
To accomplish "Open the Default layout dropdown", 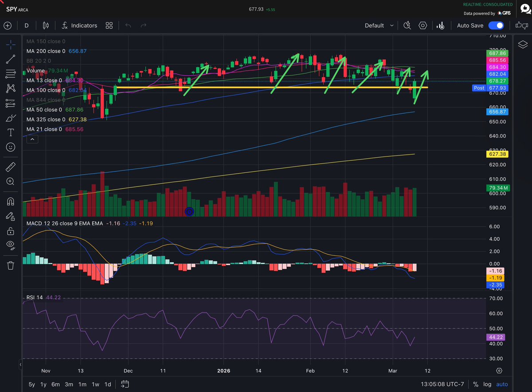I will [379, 25].
